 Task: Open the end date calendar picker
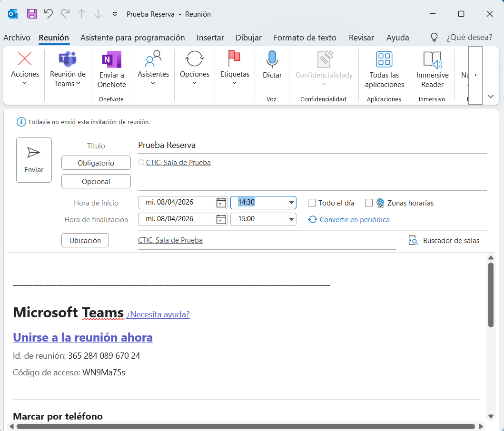221,219
